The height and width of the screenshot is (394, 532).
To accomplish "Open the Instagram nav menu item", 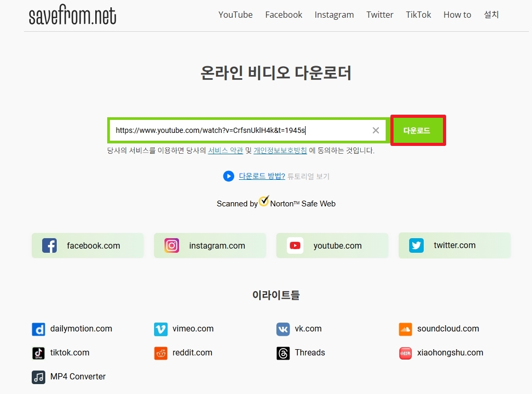I will [334, 15].
